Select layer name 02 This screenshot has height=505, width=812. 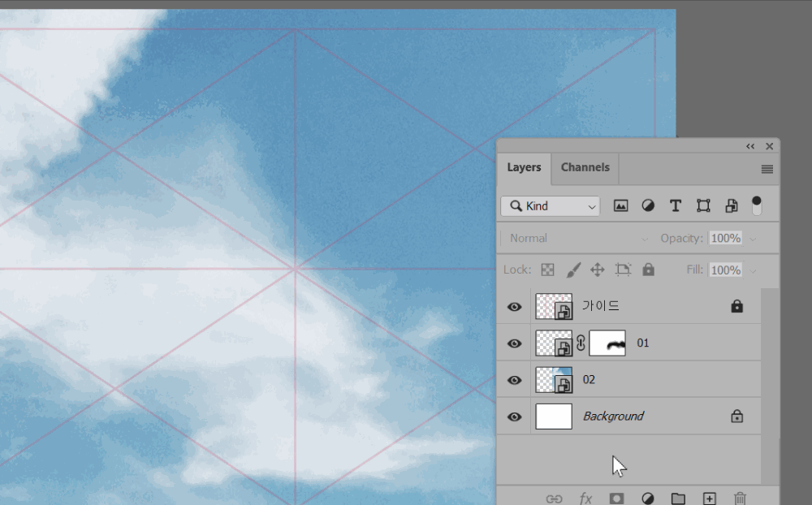point(589,380)
